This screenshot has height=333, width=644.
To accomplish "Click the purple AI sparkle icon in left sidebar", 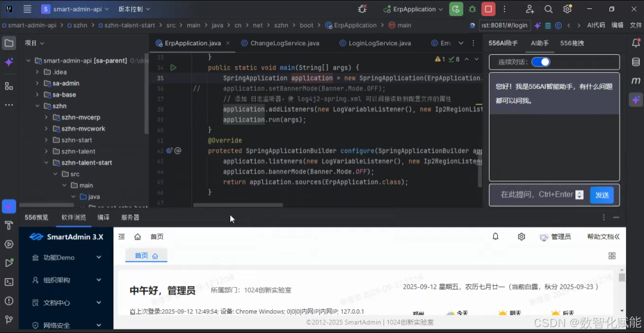I will click(x=9, y=61).
